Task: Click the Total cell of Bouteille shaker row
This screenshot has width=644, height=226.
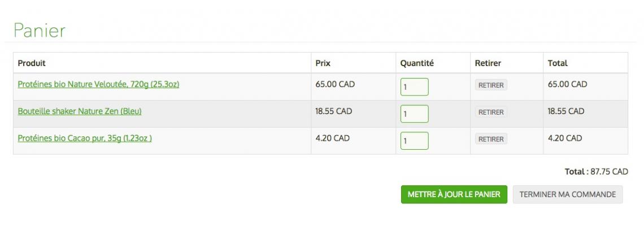Action: (565, 111)
